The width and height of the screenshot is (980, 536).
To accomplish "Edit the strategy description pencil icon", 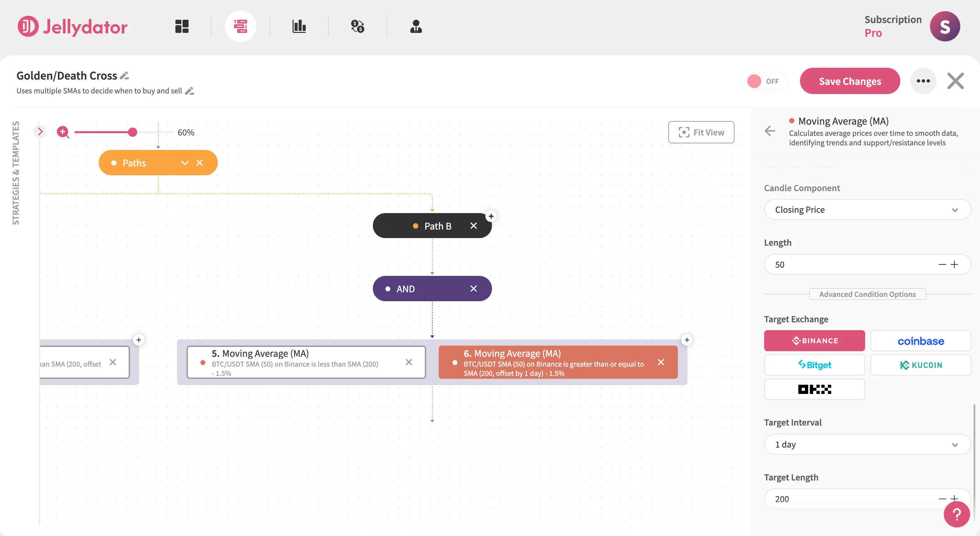I will [x=190, y=91].
